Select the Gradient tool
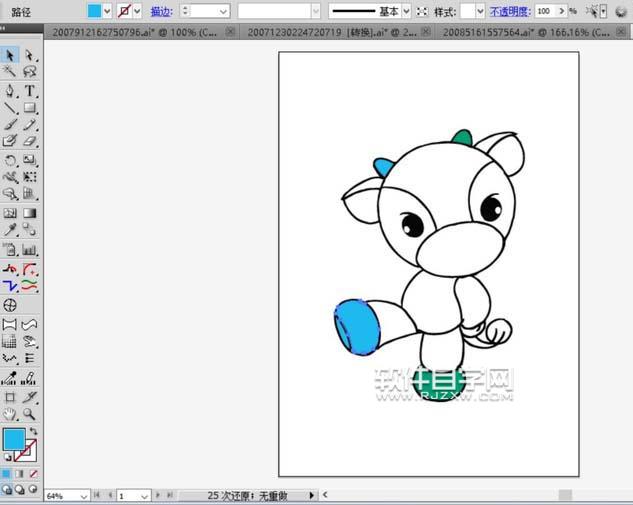The width and height of the screenshot is (633, 505). (30, 213)
